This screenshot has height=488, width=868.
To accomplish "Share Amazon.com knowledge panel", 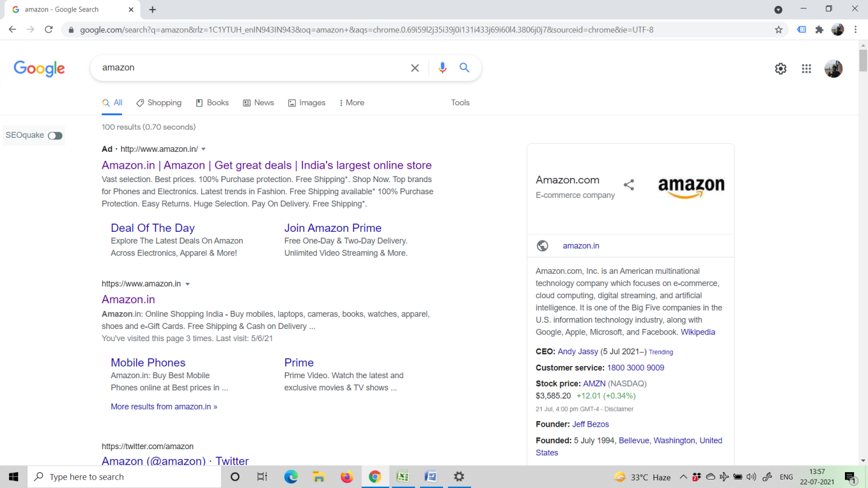I will [x=629, y=185].
